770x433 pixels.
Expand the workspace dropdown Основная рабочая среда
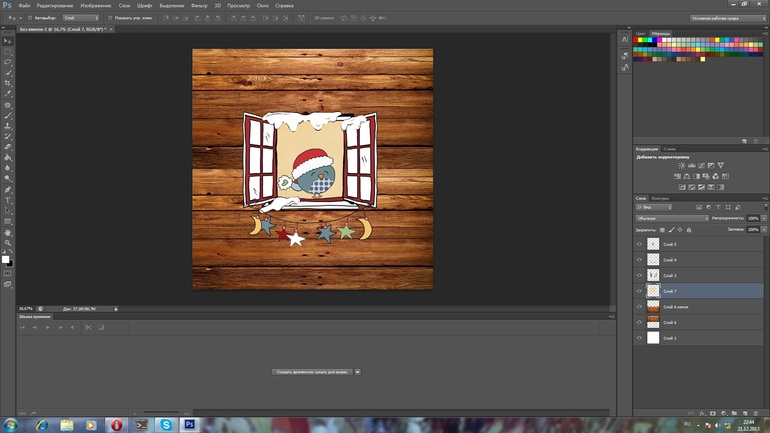pyautogui.click(x=727, y=18)
